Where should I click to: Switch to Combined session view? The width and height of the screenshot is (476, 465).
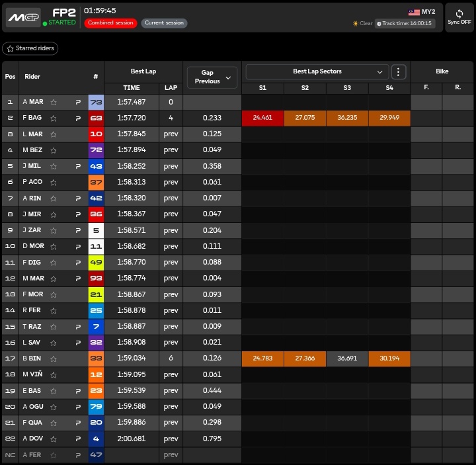click(110, 23)
